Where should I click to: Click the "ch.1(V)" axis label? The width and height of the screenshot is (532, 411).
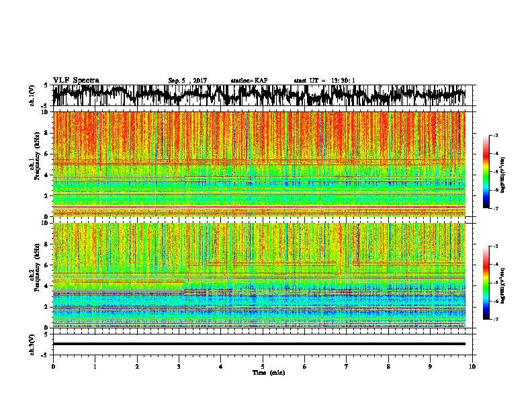(x=32, y=95)
